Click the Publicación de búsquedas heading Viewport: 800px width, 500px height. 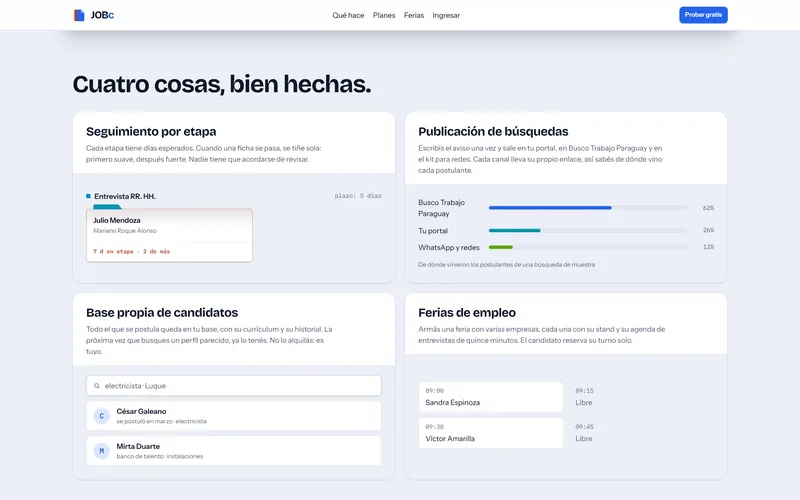pyautogui.click(x=493, y=132)
